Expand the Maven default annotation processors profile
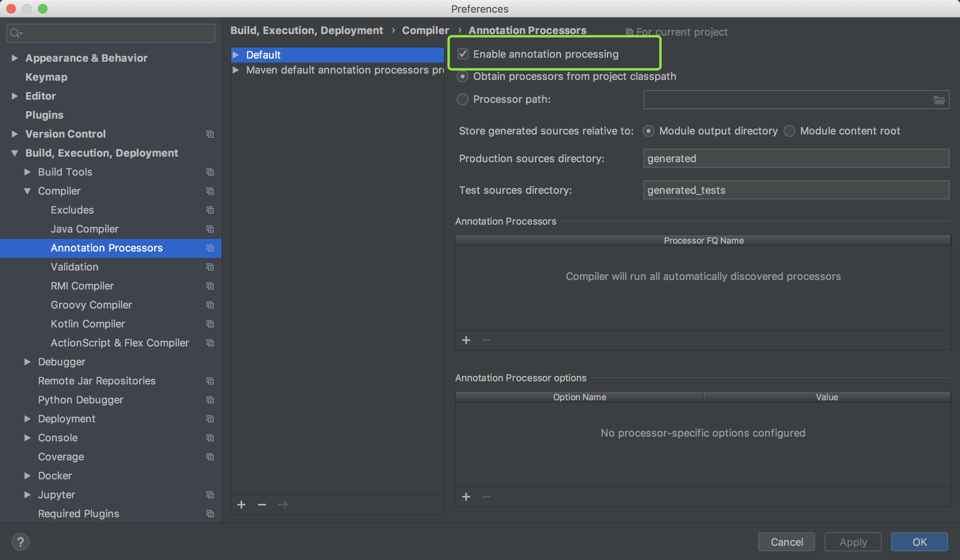This screenshot has height=560, width=960. 236,70
